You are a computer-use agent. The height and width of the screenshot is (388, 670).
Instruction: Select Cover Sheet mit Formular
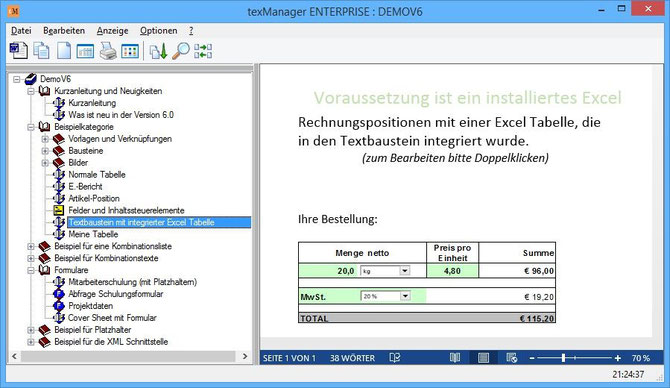click(x=112, y=318)
